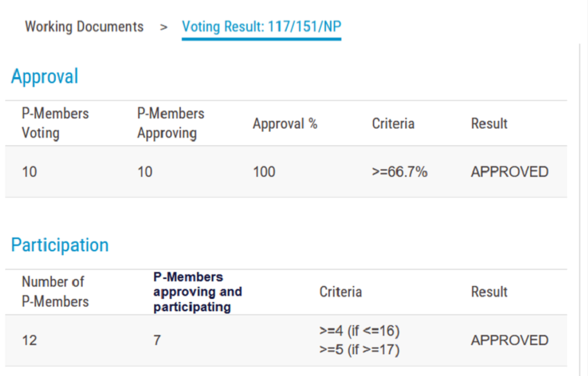Select the 100 approval percentage cell

[x=264, y=172]
